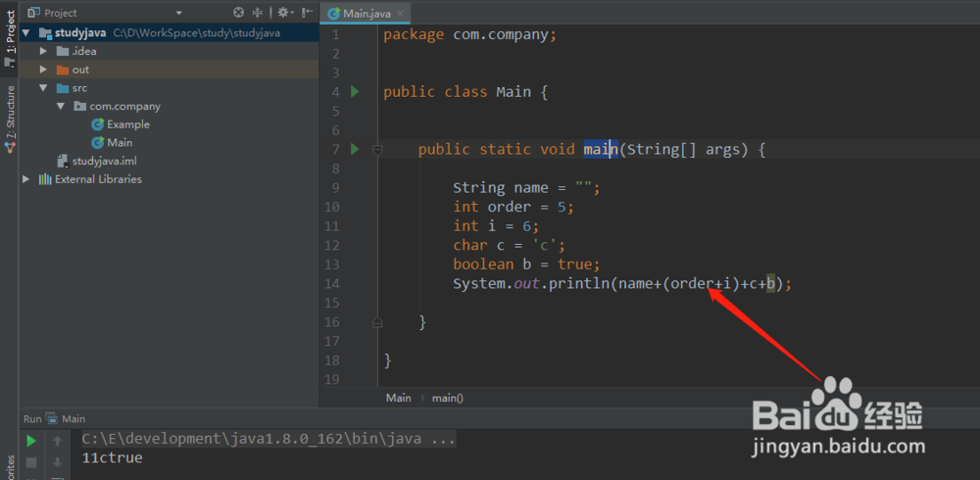
Task: Open the Main tab in Run panel
Action: click(x=66, y=418)
